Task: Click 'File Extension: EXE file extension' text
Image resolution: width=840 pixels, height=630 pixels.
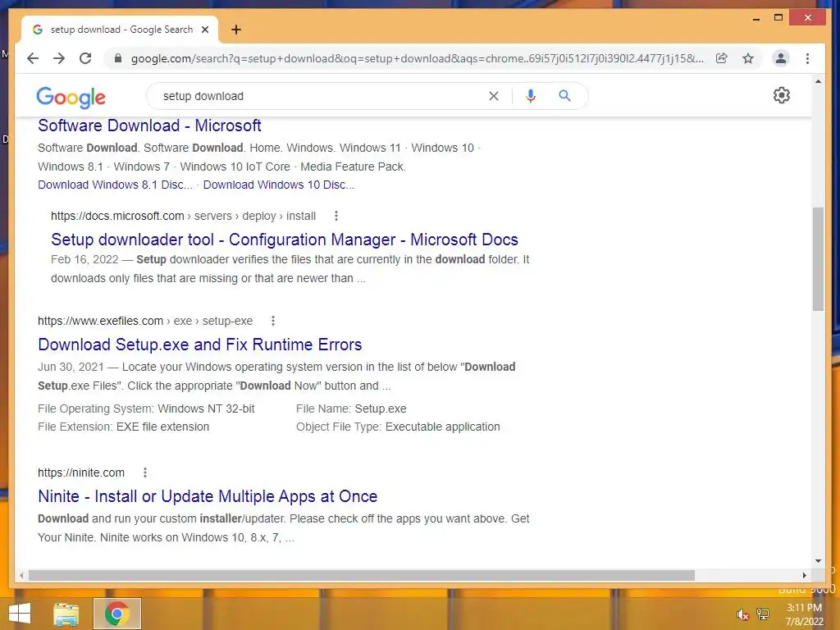Action: pyautogui.click(x=123, y=427)
